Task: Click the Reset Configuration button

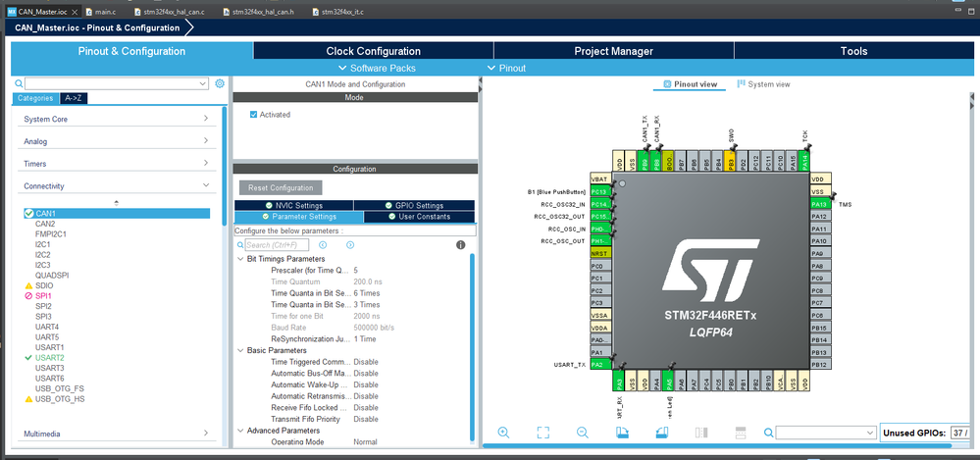Action: coord(280,187)
